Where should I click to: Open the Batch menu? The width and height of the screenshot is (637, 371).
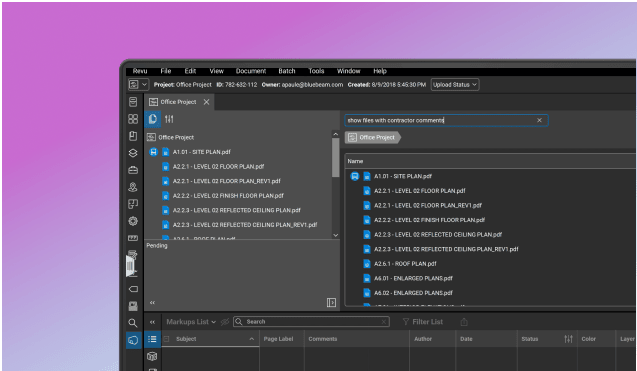click(x=287, y=71)
